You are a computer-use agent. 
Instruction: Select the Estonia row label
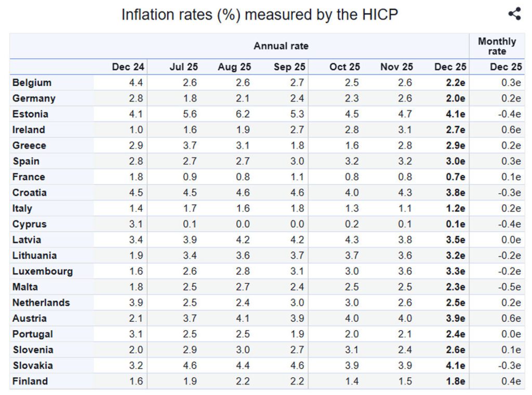tap(31, 114)
